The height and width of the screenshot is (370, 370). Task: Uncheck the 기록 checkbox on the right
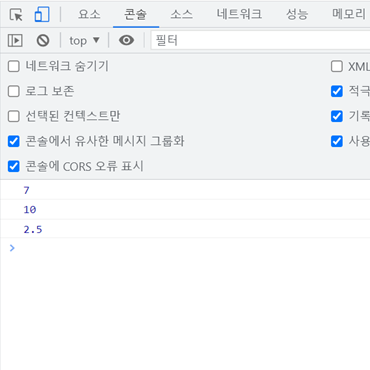(x=337, y=116)
